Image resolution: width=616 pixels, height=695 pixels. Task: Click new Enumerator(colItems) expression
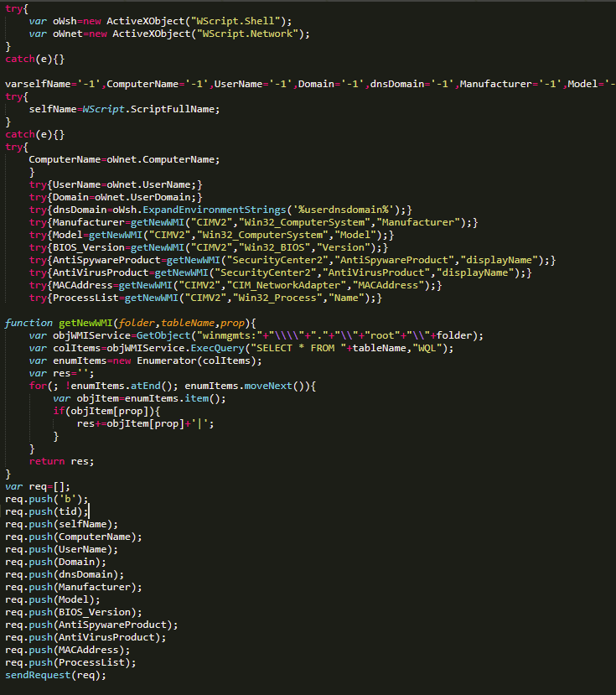tap(188, 360)
